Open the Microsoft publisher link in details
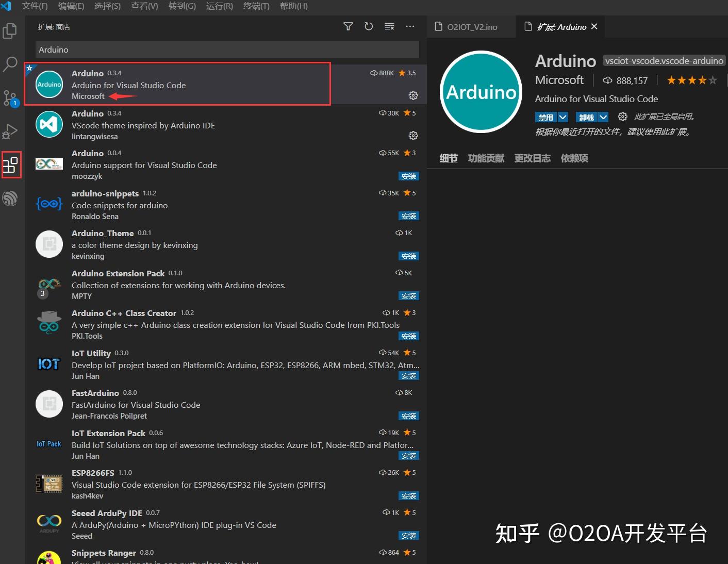The height and width of the screenshot is (564, 728). [559, 80]
